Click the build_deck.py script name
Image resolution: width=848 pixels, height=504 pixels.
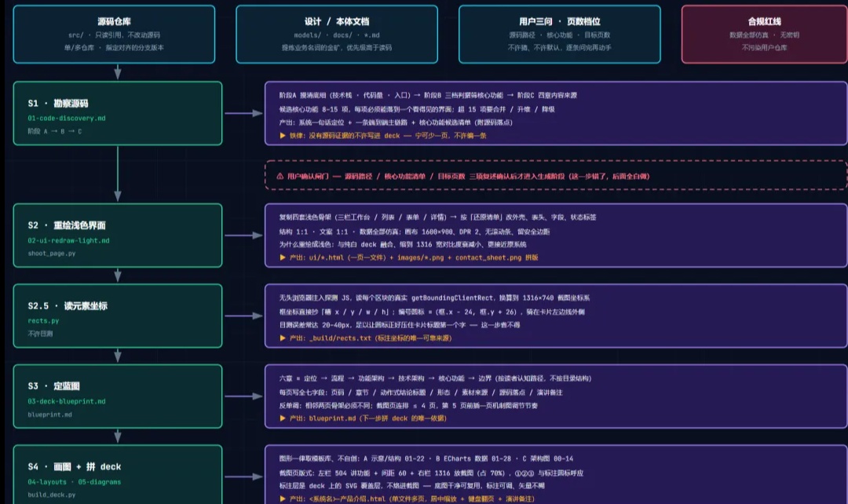(52, 495)
